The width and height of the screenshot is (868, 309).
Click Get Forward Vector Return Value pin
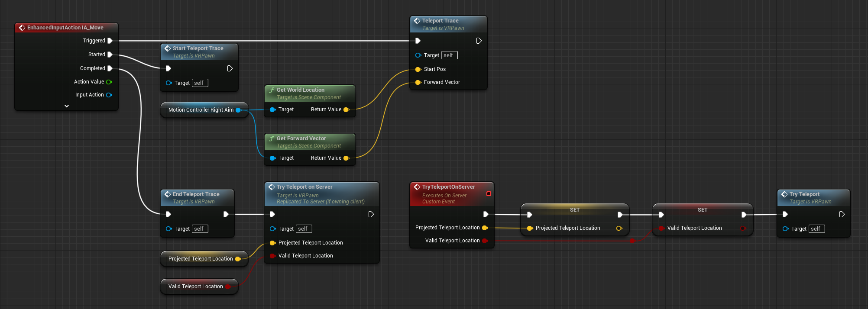[x=347, y=158]
